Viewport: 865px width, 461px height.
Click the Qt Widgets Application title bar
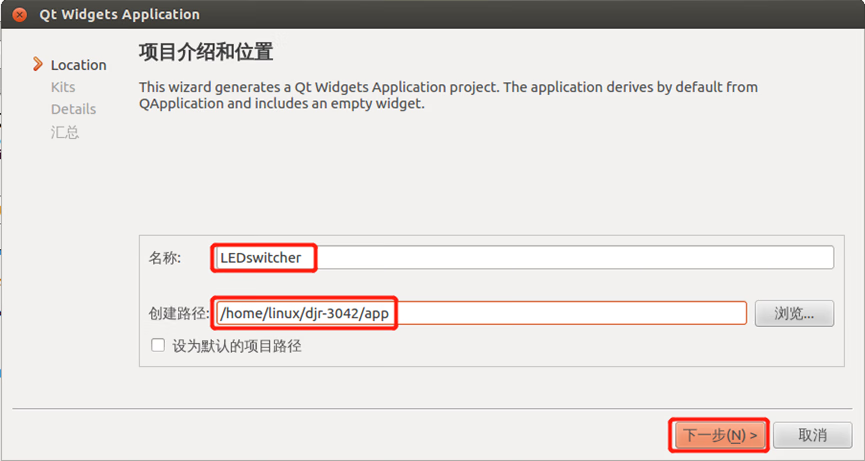click(432, 14)
